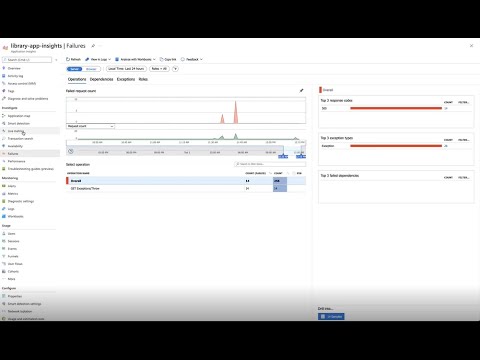Open Events under Usage
Image resolution: width=480 pixels, height=360 pixels.
[12, 249]
